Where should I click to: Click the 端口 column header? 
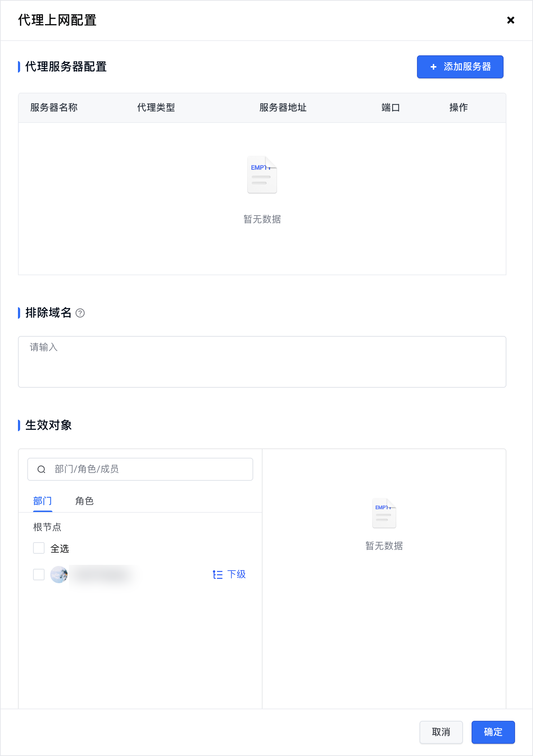coord(391,107)
